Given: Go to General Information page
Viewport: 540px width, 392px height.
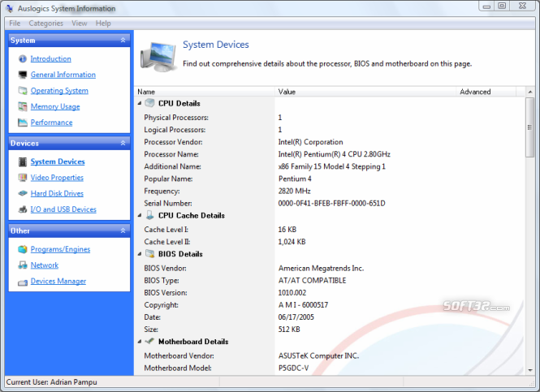Looking at the screenshot, I should (x=63, y=75).
